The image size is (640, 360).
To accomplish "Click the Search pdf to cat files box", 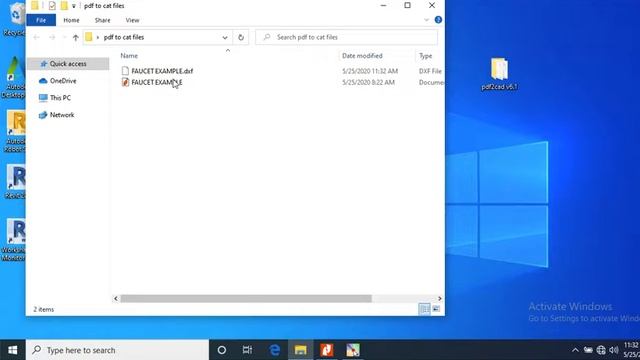I will pyautogui.click(x=347, y=37).
